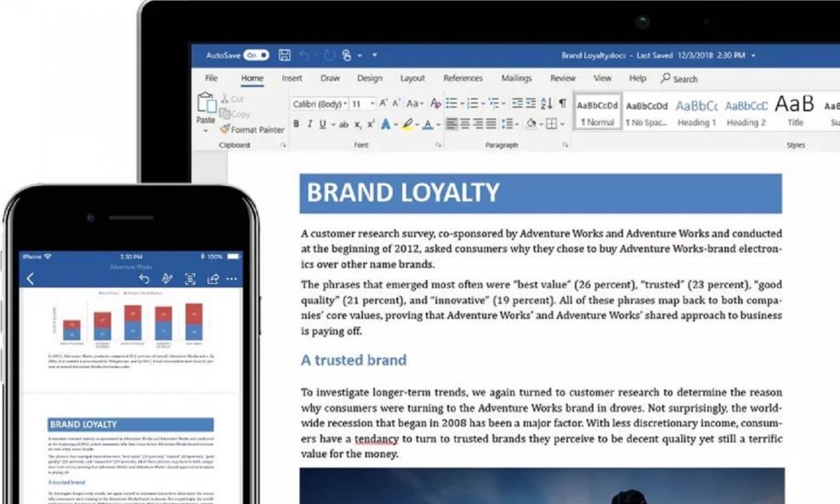Open Paragraph dialog launcher
Screen dimensions: 840x504
click(x=565, y=145)
